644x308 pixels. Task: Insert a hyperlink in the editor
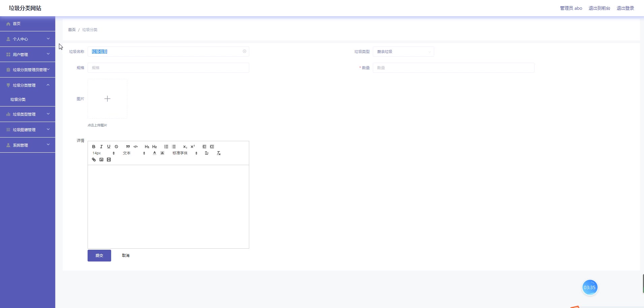94,160
